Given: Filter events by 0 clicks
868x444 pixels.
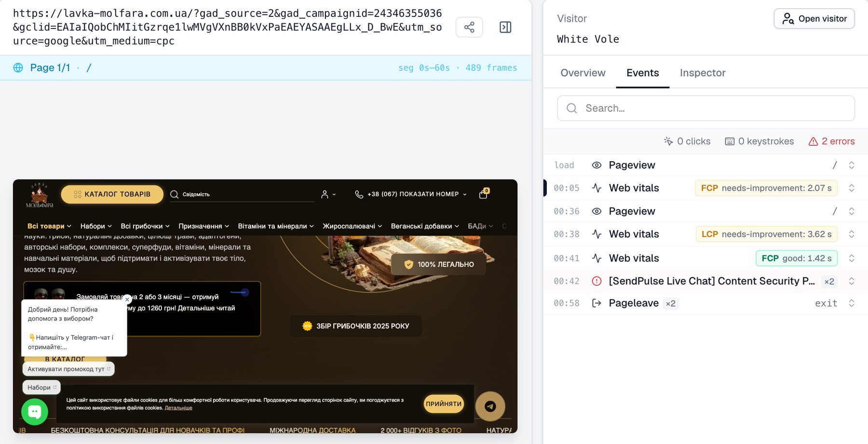Looking at the screenshot, I should [687, 141].
